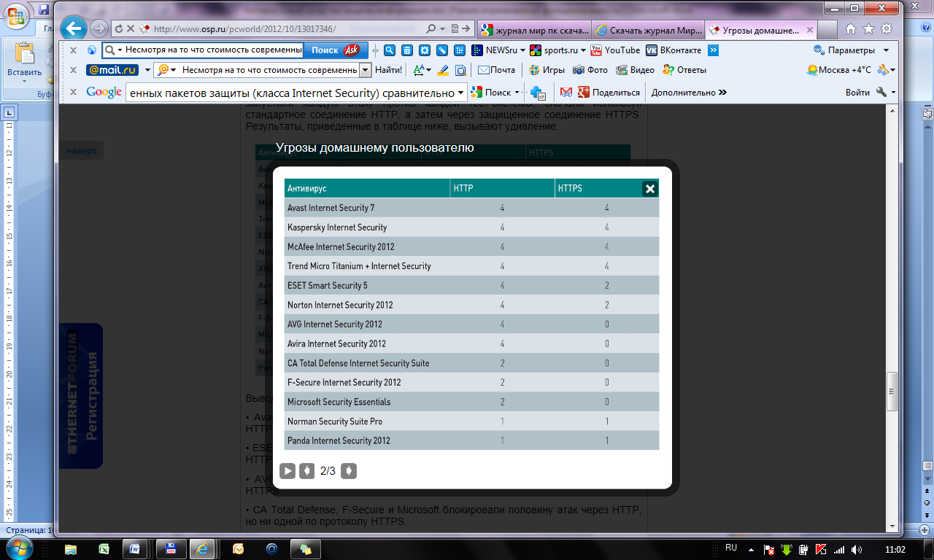Open 'Почта' on the Mail.ru toolbar
This screenshot has width=934, height=560.
click(x=496, y=70)
